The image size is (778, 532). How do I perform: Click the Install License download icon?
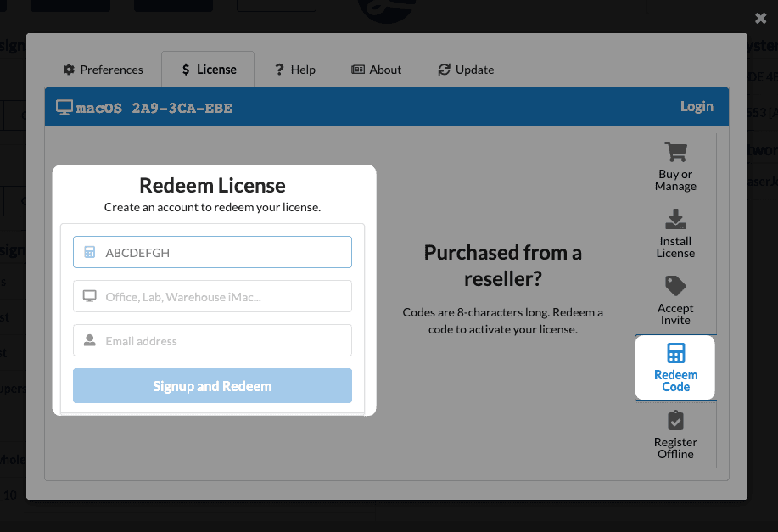coord(675,219)
